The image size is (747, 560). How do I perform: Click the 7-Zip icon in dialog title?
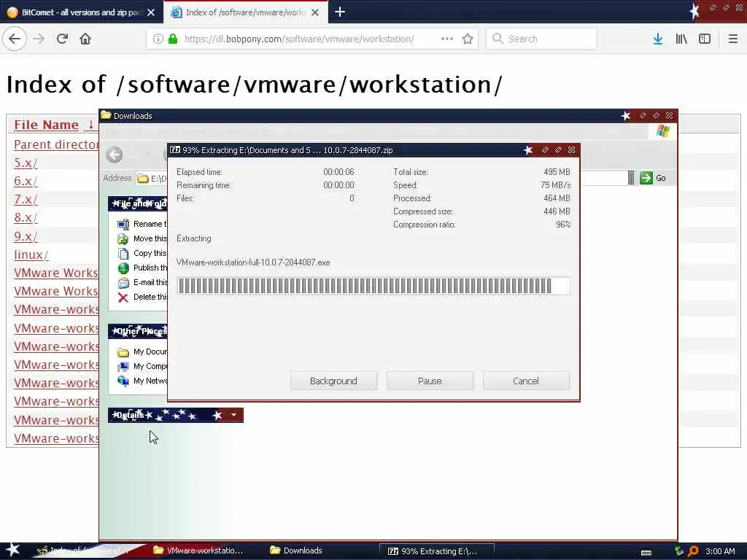[x=175, y=149]
